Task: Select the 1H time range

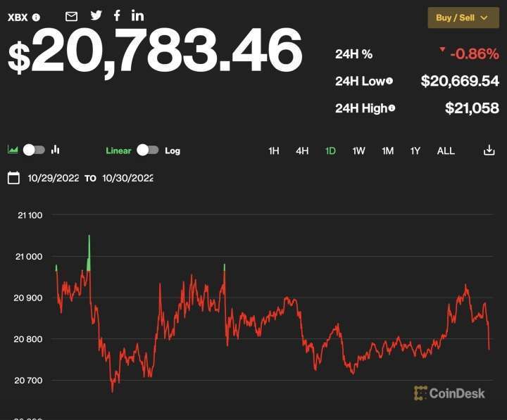Action: [274, 151]
